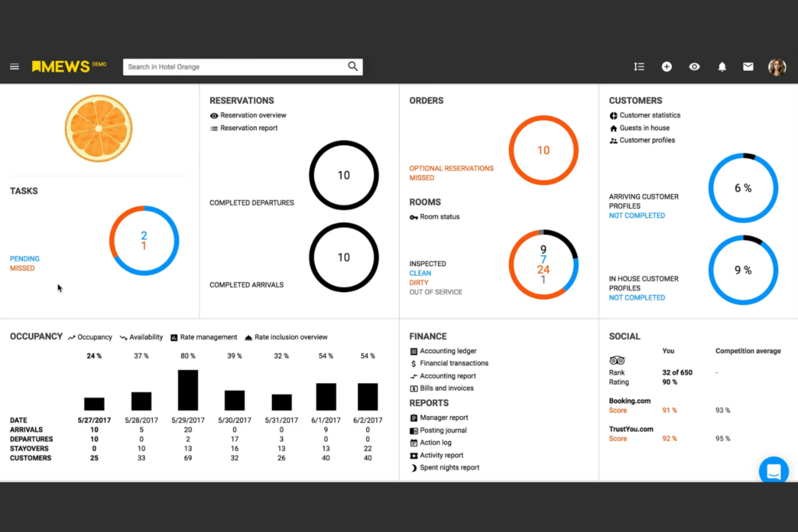Click the Rate inclusion overview dish icon
The height and width of the screenshot is (532, 798).
[249, 338]
